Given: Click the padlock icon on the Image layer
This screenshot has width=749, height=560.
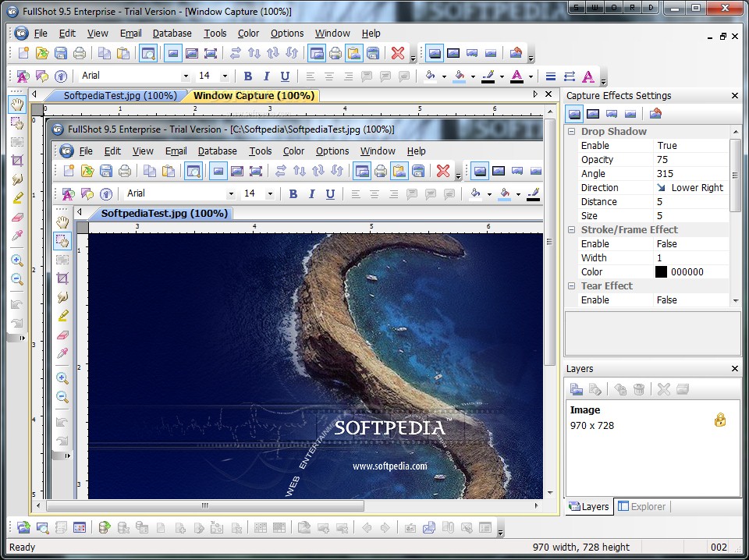Looking at the screenshot, I should pyautogui.click(x=720, y=420).
